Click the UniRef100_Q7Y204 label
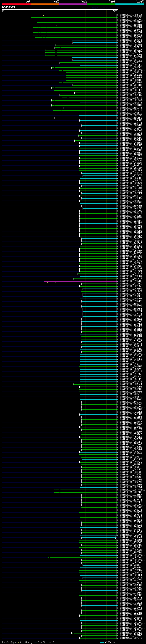Screen dimensions: 146x644 (x=131, y=55)
